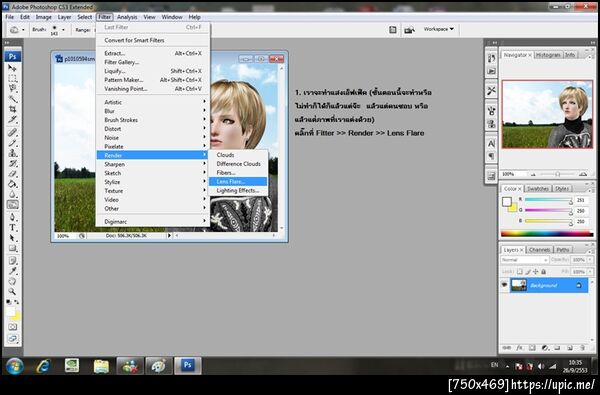Screen dimensions: 600x395
Task: Choose Difference Clouds menu item
Action: pos(238,164)
